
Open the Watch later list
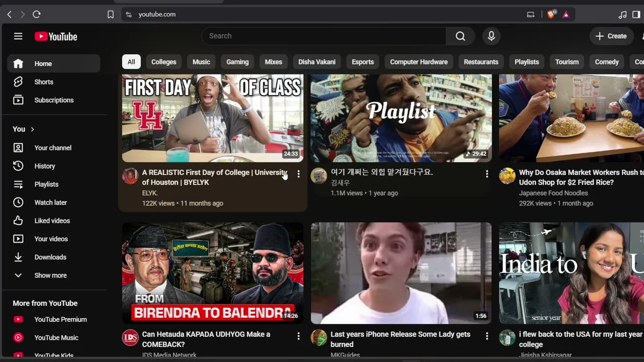tap(54, 203)
